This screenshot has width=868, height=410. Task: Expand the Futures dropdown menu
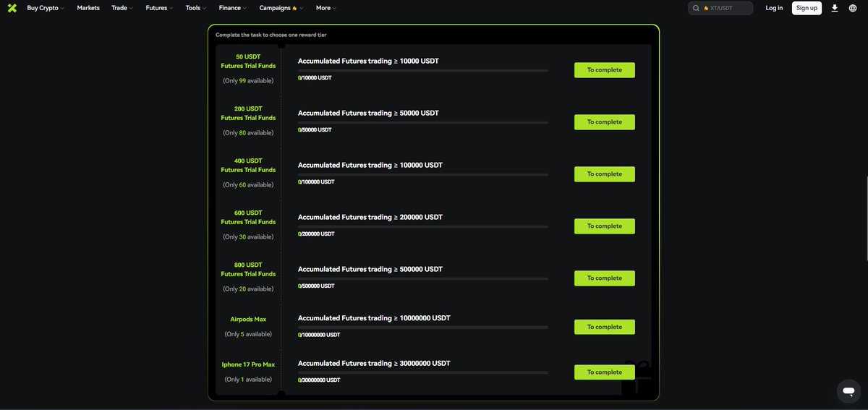[159, 8]
